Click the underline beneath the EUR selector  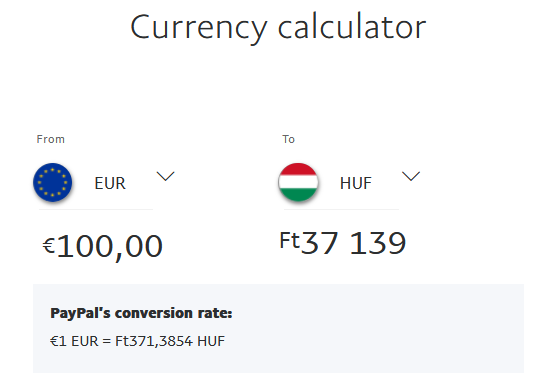pyautogui.click(x=96, y=209)
